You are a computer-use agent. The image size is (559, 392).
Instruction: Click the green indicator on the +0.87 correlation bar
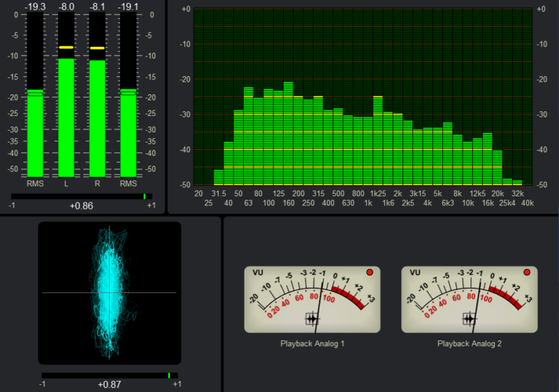(169, 375)
